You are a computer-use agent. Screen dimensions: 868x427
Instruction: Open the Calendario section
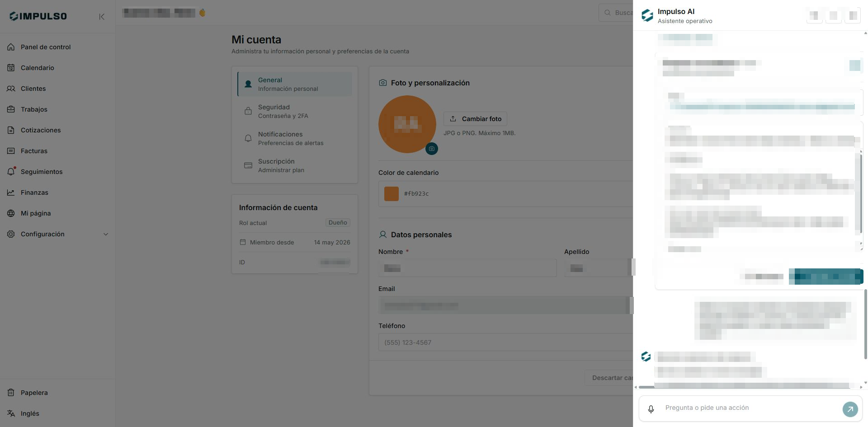pos(37,68)
